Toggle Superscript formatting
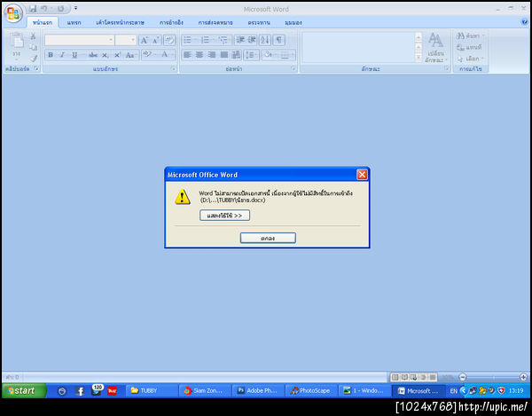The image size is (532, 416). point(117,55)
